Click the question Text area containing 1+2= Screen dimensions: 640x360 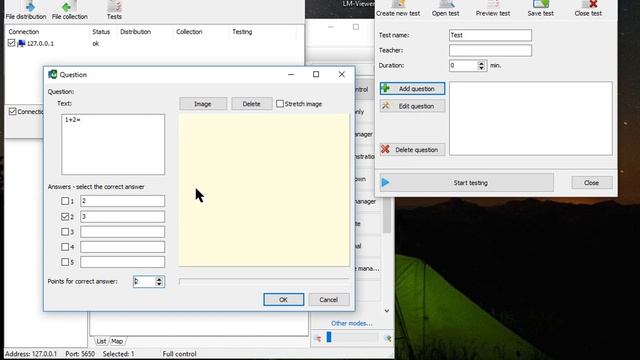[x=113, y=144]
